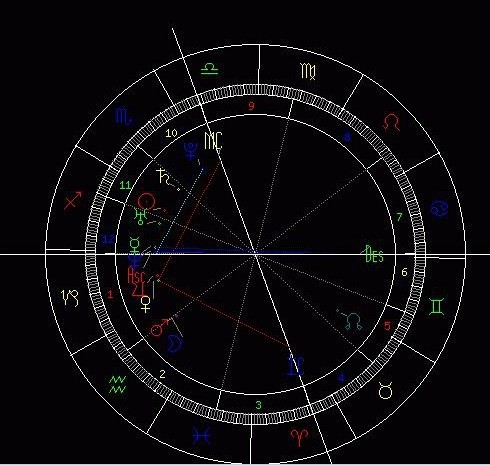Click the red Leo glyph
This screenshot has width=490, height=466.
tap(392, 122)
